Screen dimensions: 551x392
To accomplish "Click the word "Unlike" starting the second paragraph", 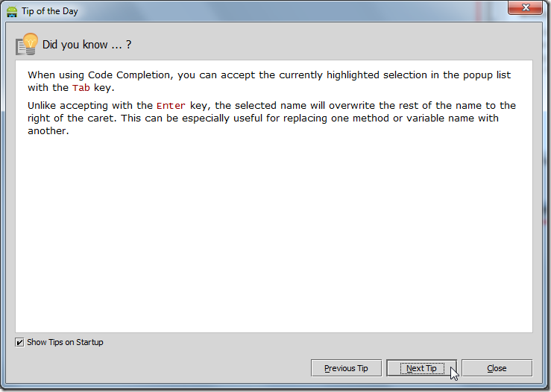I will click(45, 106).
